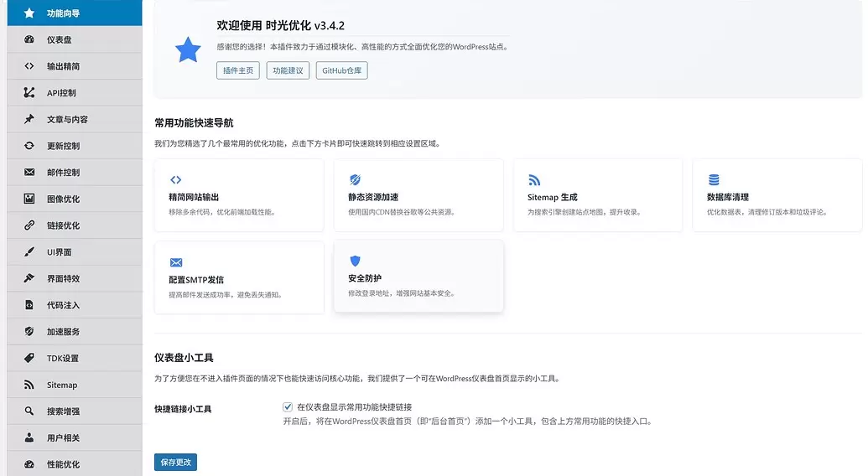
Task: Open the API控制 menu tab
Action: [75, 93]
